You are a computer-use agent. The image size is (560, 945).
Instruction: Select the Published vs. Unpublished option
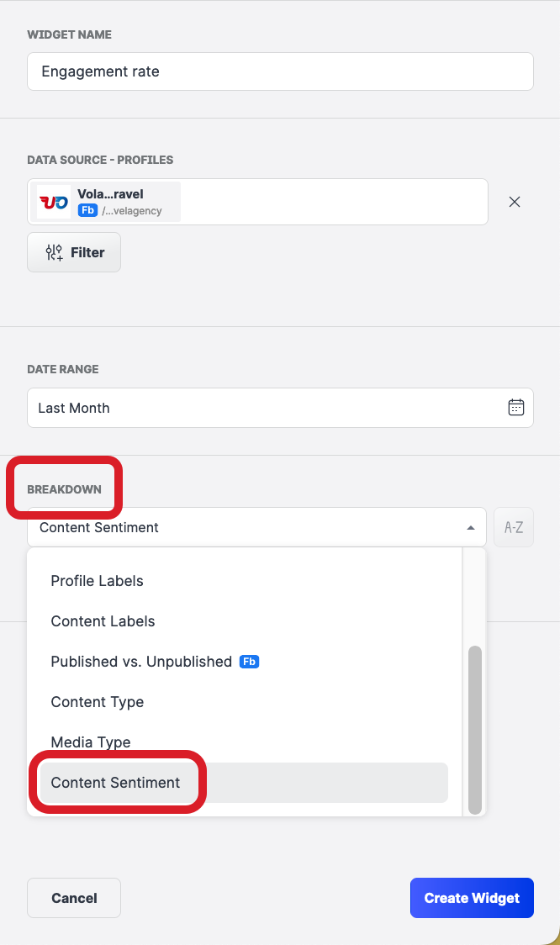[140, 662]
